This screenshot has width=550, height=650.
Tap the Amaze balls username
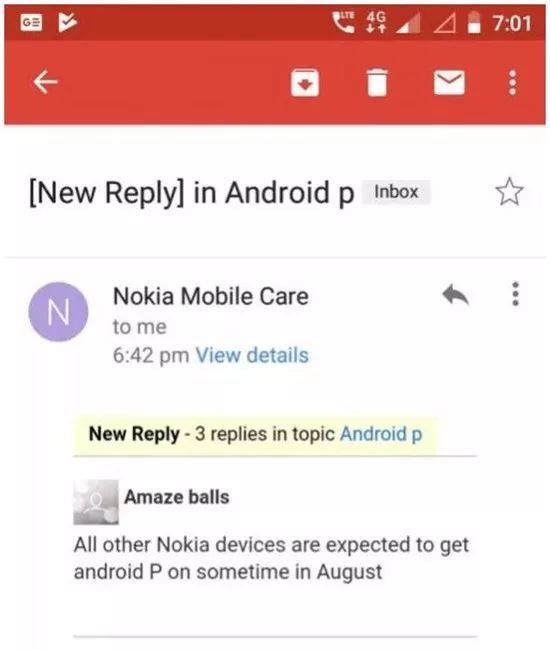177,497
